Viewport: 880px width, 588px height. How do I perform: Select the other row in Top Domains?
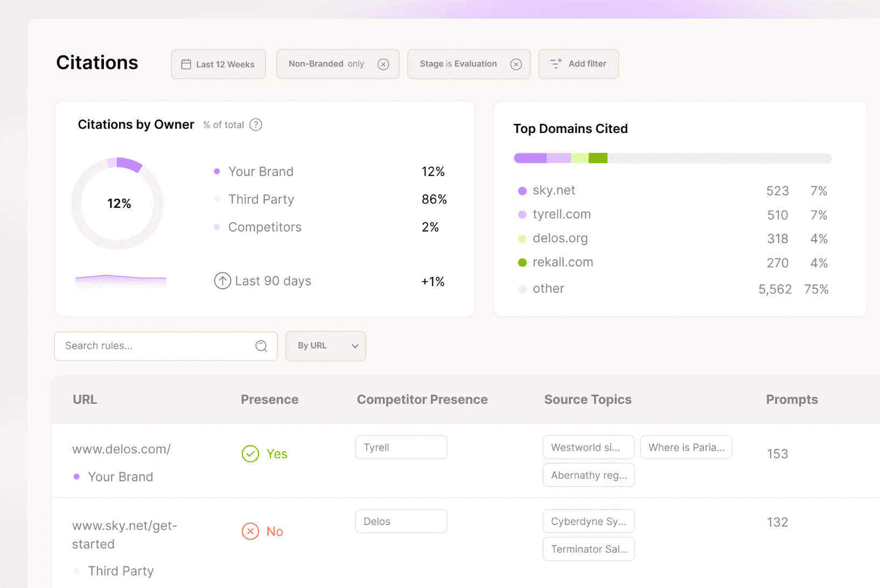tap(673, 289)
